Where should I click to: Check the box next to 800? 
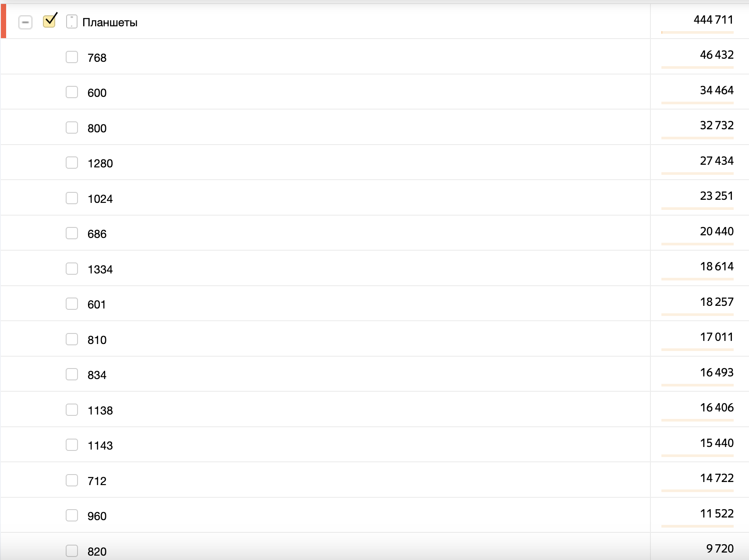(x=72, y=128)
